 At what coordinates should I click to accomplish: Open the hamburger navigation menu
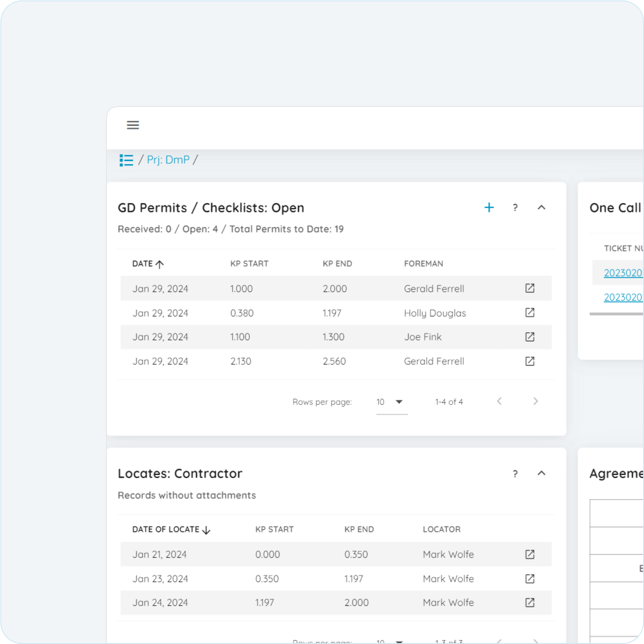point(133,125)
